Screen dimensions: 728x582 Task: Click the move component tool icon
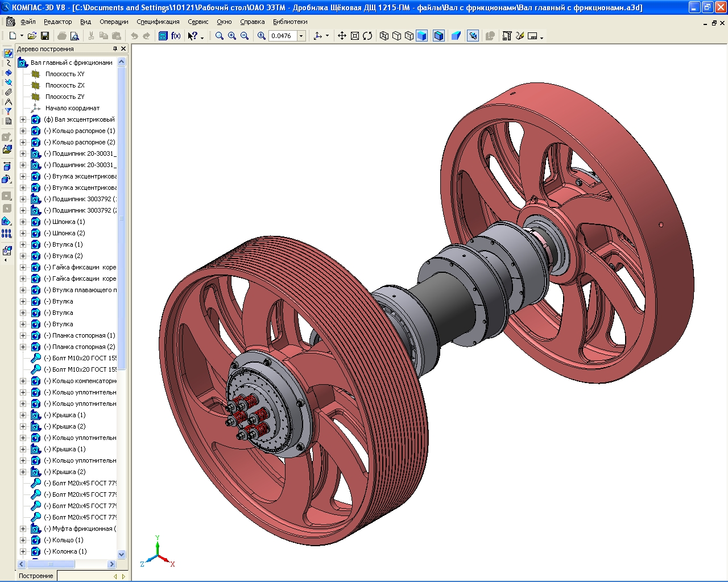pos(7,167)
